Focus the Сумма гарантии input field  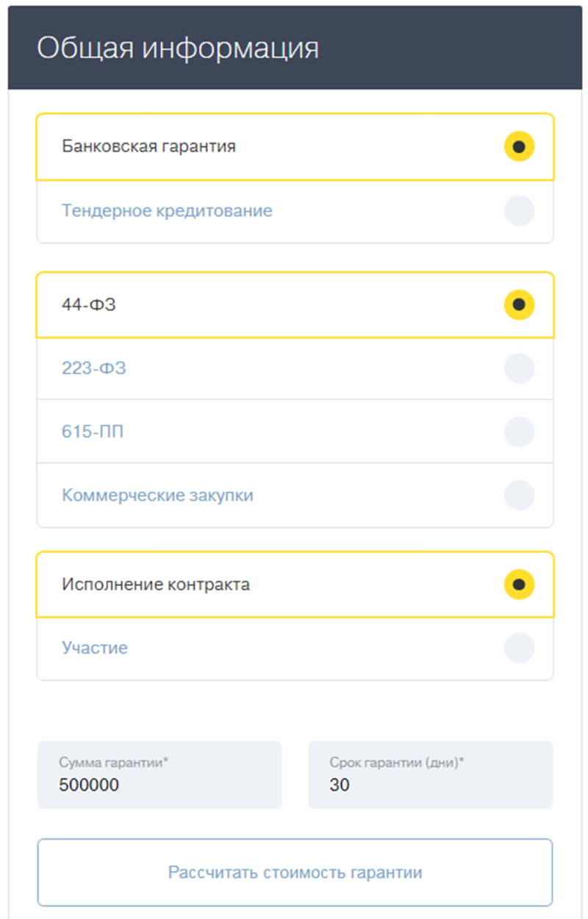[x=159, y=784]
